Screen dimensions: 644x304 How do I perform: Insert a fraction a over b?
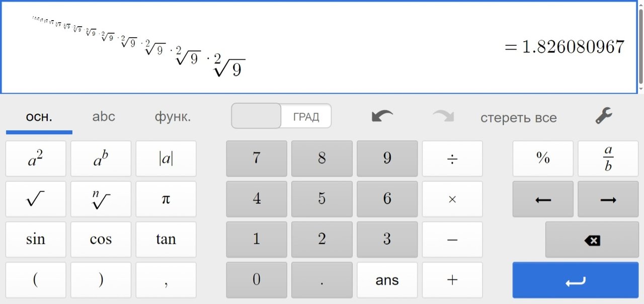coord(608,159)
